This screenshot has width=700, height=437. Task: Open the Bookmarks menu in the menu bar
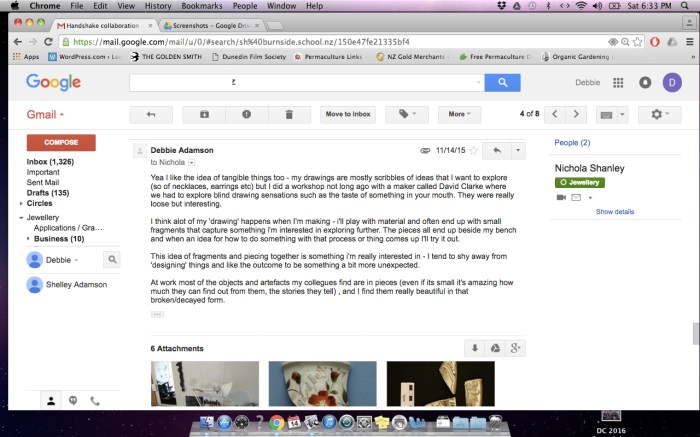(200, 6)
